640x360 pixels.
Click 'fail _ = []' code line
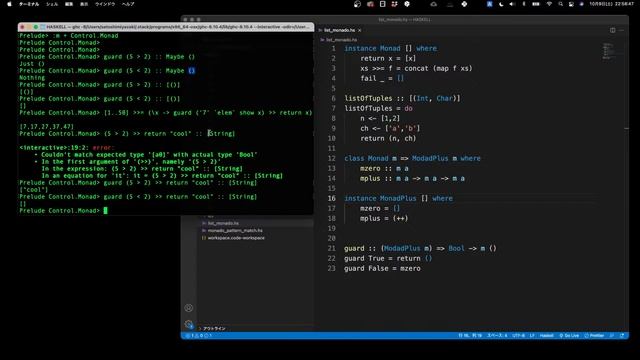[x=382, y=78]
